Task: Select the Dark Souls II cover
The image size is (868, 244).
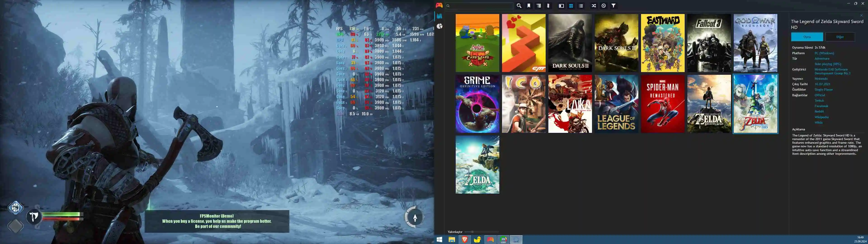Action: [570, 43]
